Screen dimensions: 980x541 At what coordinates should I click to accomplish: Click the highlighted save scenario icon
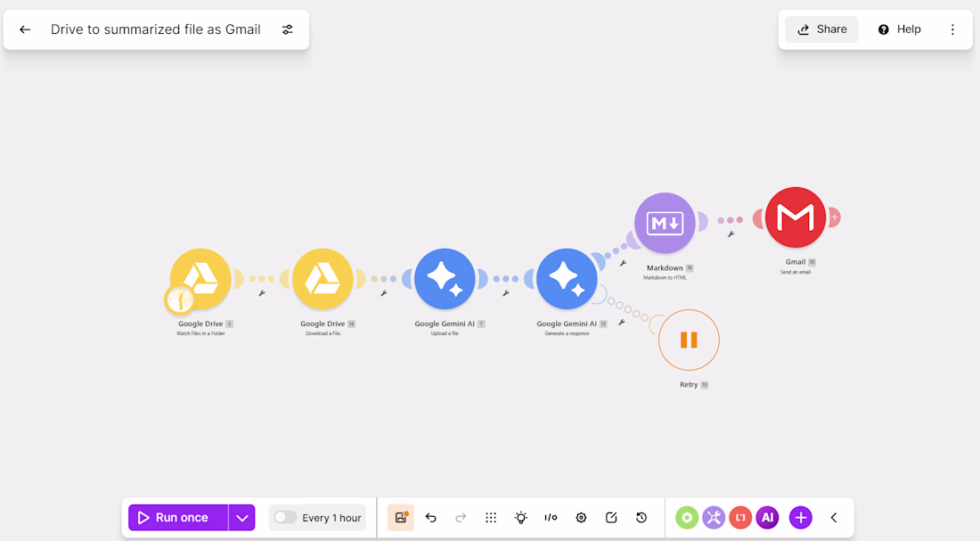(x=401, y=518)
